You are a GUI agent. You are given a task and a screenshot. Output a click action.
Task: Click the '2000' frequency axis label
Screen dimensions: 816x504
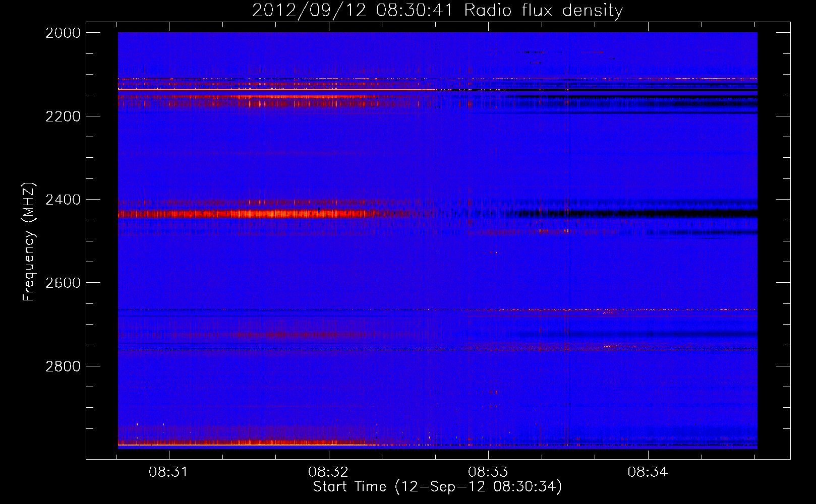coord(63,33)
